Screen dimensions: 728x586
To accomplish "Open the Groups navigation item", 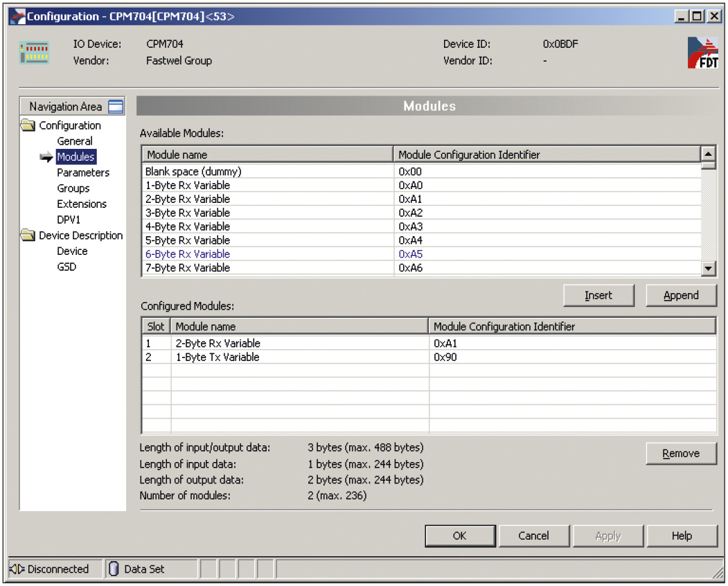I will 73,188.
